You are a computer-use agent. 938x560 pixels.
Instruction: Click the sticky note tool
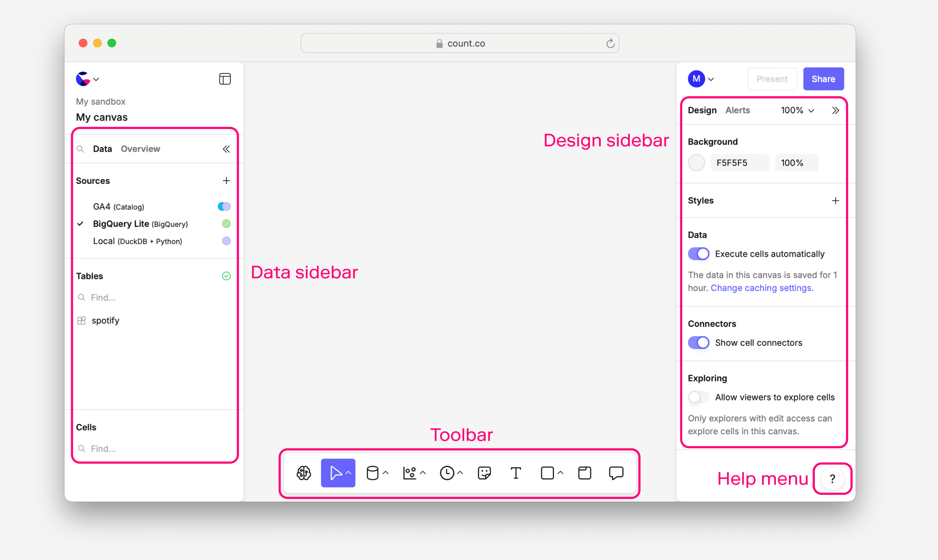[484, 473]
